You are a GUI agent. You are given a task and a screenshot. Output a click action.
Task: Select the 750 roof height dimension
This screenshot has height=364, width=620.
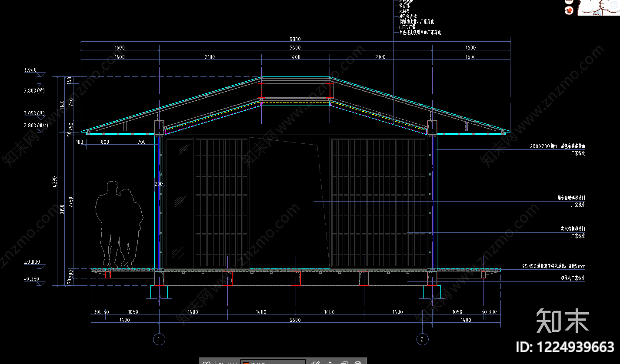pos(70,101)
